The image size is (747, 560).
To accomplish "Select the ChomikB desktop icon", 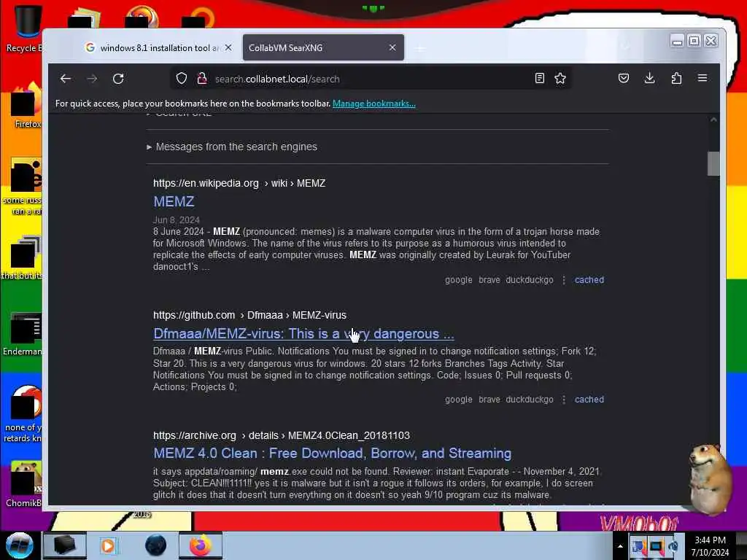I will [x=24, y=484].
